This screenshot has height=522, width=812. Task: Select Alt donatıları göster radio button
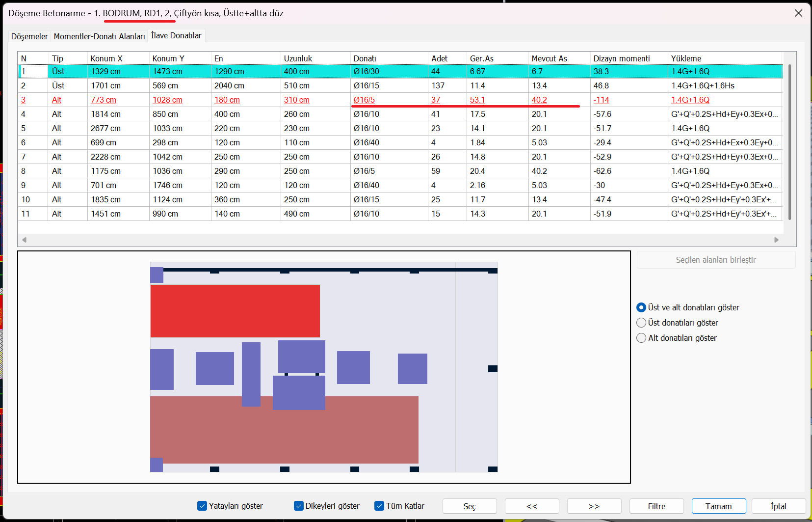[641, 338]
